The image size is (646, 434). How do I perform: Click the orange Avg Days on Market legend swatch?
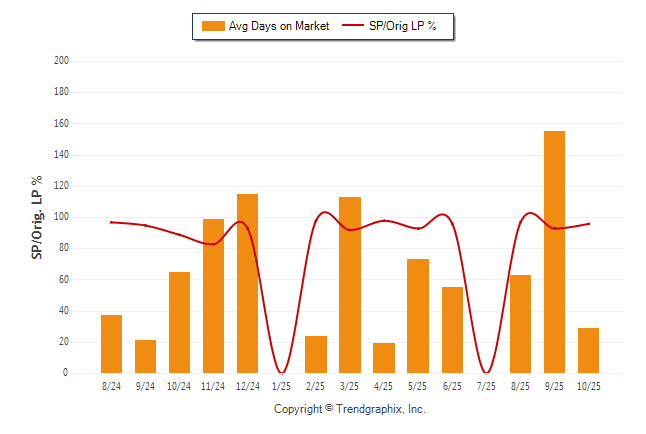pos(213,26)
